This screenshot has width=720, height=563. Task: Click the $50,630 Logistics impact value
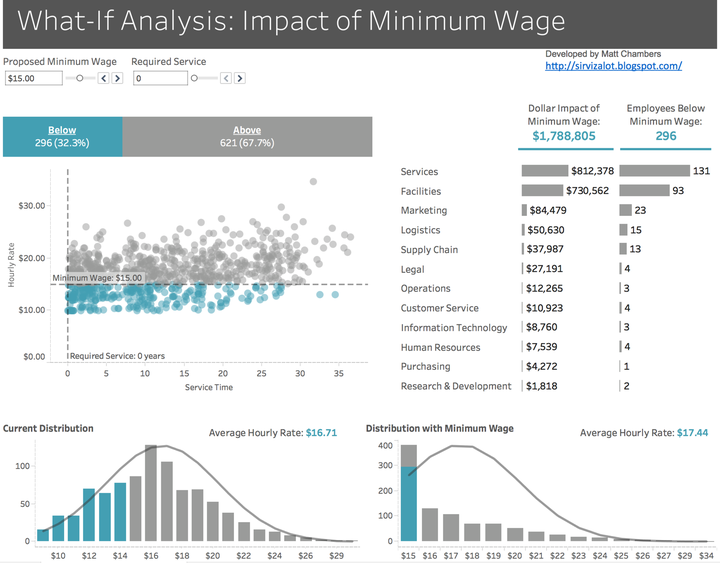click(546, 230)
